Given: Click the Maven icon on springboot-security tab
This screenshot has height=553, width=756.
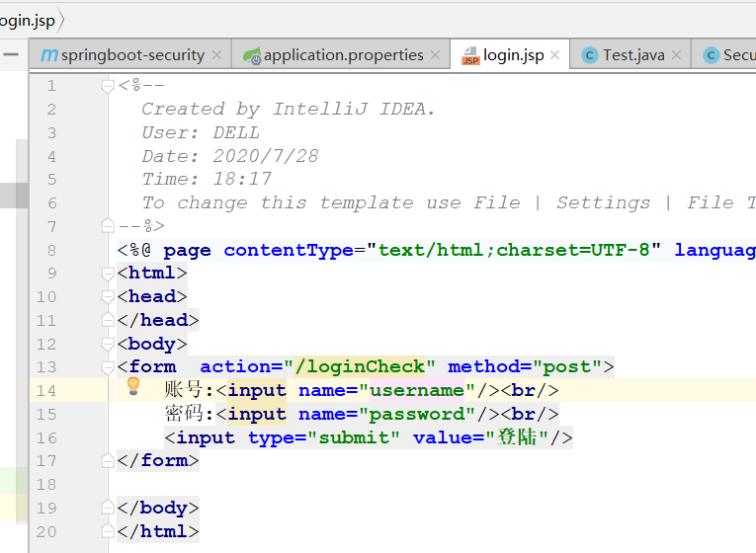Looking at the screenshot, I should 48,55.
